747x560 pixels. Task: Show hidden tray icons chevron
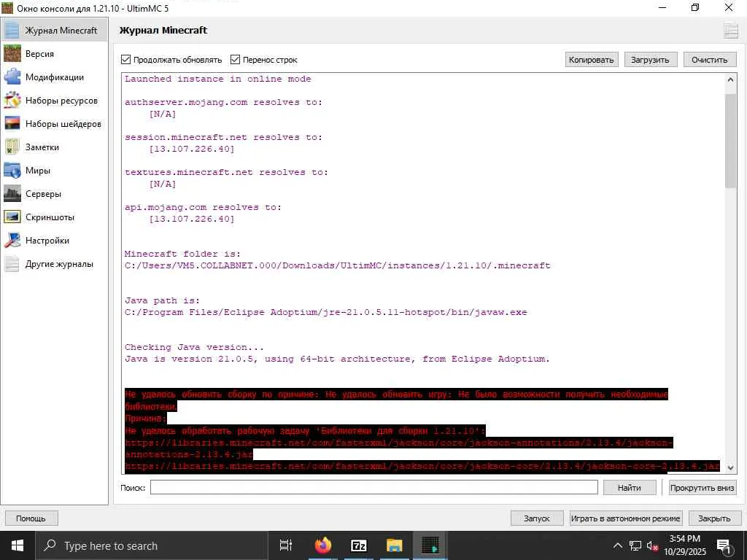click(x=617, y=545)
